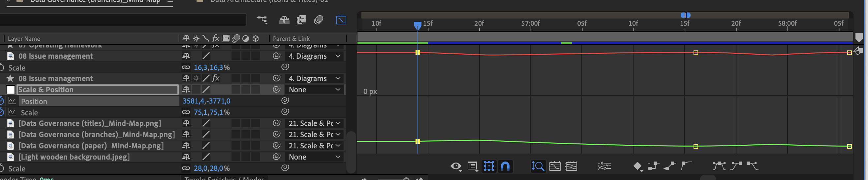Click the Separate Dimensions icon
Viewport: 868px width, 180px height.
click(x=604, y=166)
